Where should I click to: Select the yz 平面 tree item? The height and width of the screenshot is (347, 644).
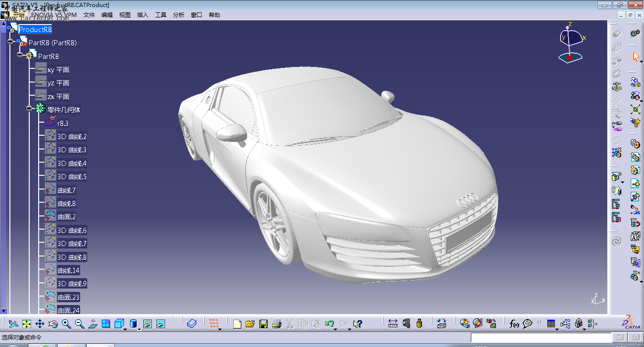[58, 83]
